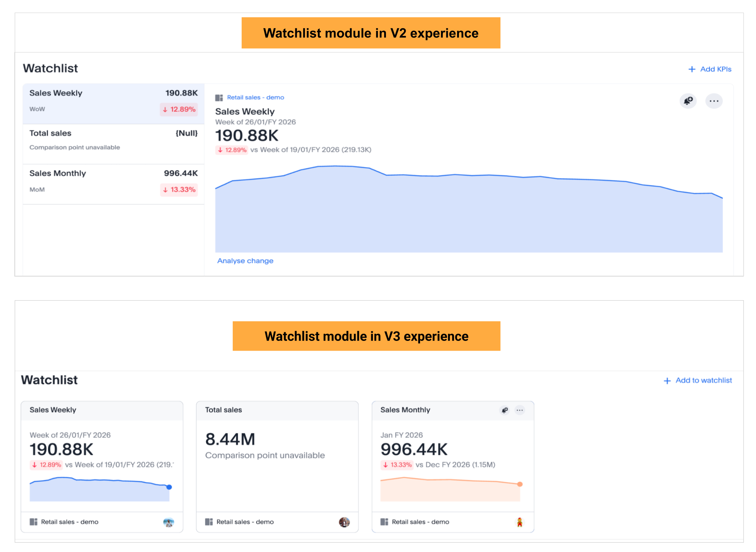756x552 pixels.
Task: Click the Add KPIs link
Action: pyautogui.click(x=715, y=69)
